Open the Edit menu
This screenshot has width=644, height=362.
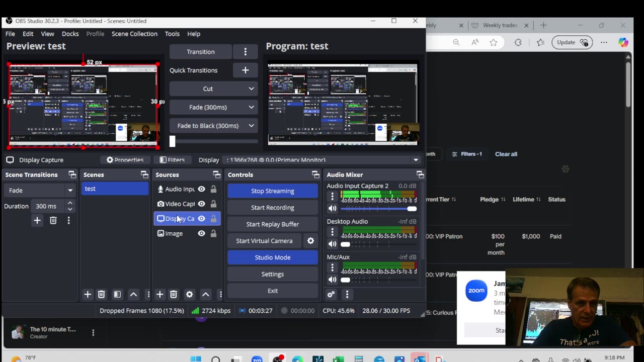[28, 34]
